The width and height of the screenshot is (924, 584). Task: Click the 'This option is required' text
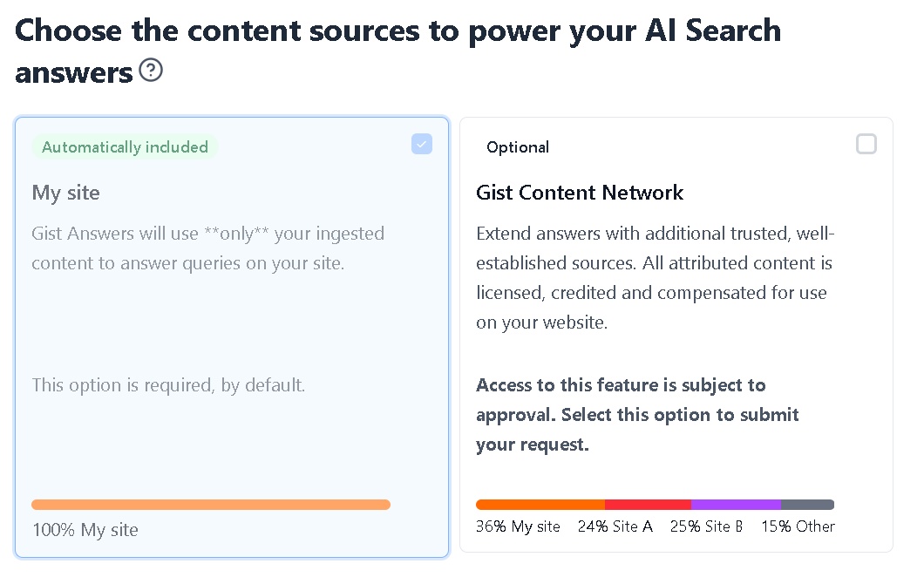click(168, 385)
